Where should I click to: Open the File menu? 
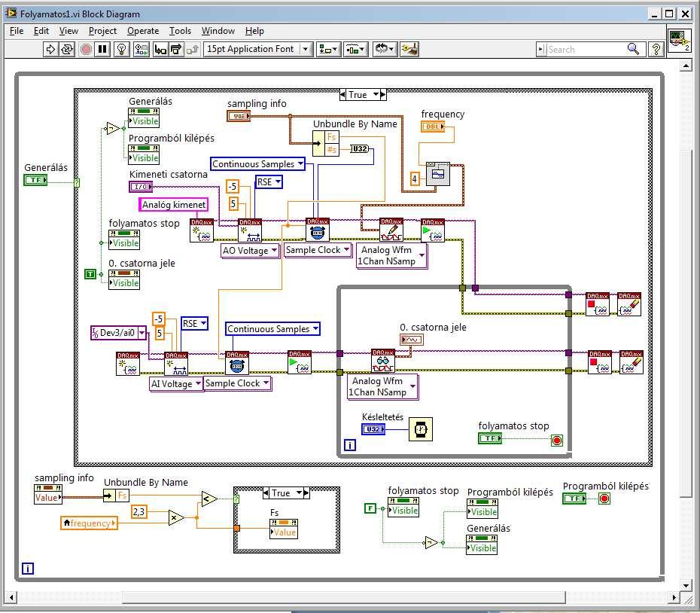(x=17, y=31)
